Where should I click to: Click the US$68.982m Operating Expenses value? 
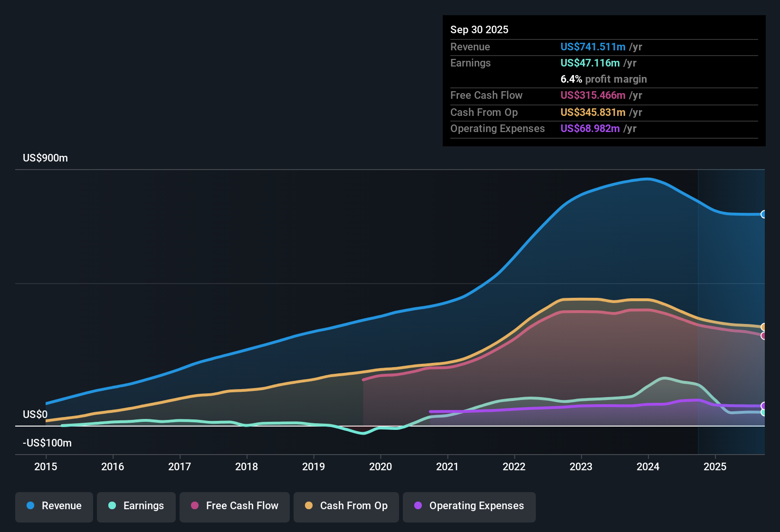tap(590, 128)
